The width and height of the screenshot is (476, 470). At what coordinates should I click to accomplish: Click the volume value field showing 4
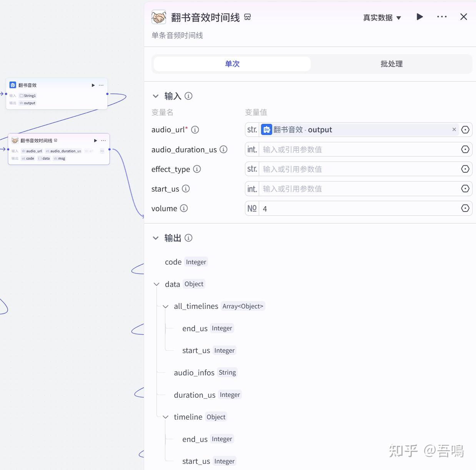(359, 208)
